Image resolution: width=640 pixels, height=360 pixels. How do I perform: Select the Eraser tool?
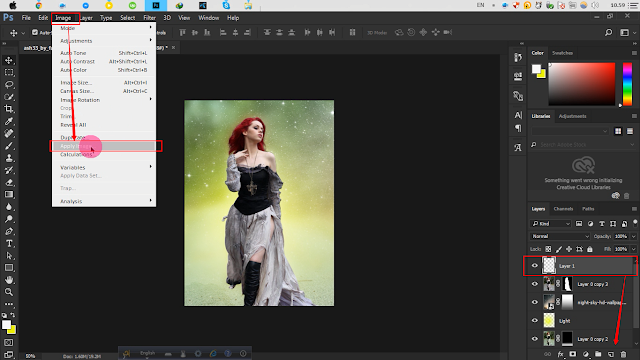pyautogui.click(x=9, y=182)
